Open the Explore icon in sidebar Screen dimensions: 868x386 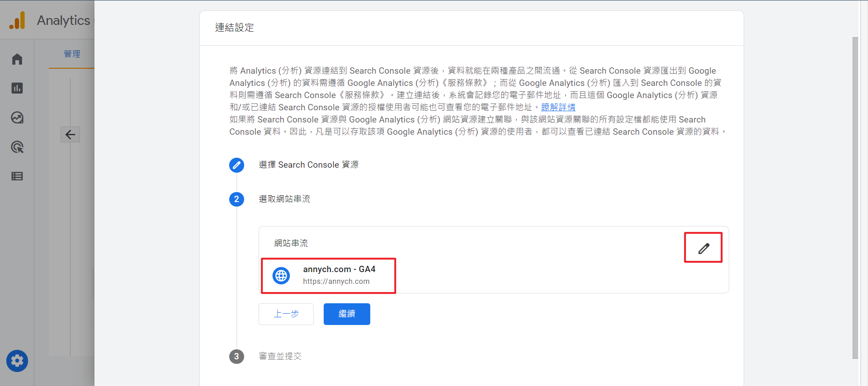pos(17,118)
